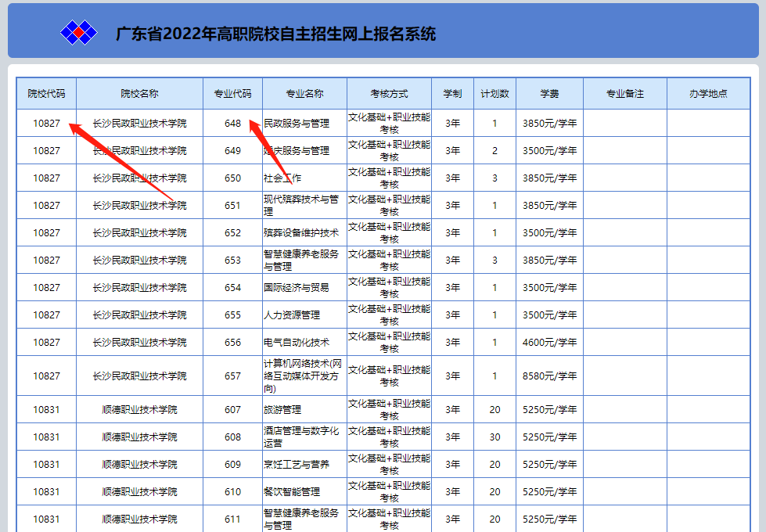The width and height of the screenshot is (766, 532).
Task: Click the 国际经济与贸易 major name
Action: click(x=297, y=287)
